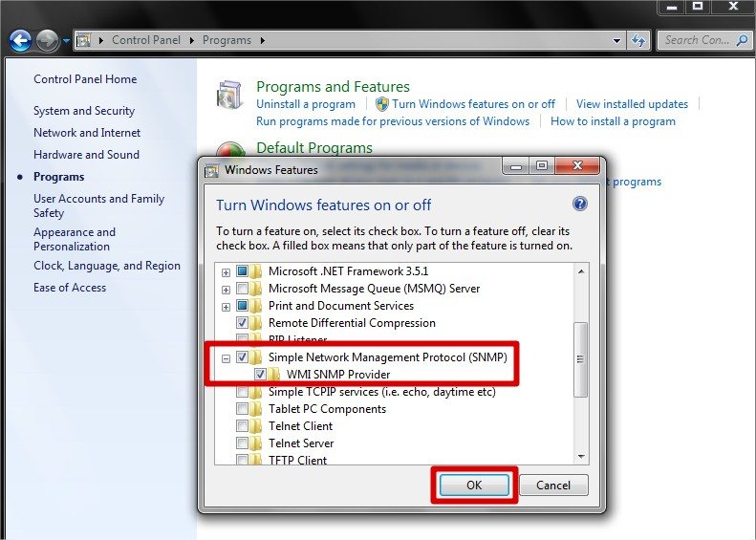Click the feature list vertical scrollbar thumb
This screenshot has height=540, width=756.
(x=580, y=358)
